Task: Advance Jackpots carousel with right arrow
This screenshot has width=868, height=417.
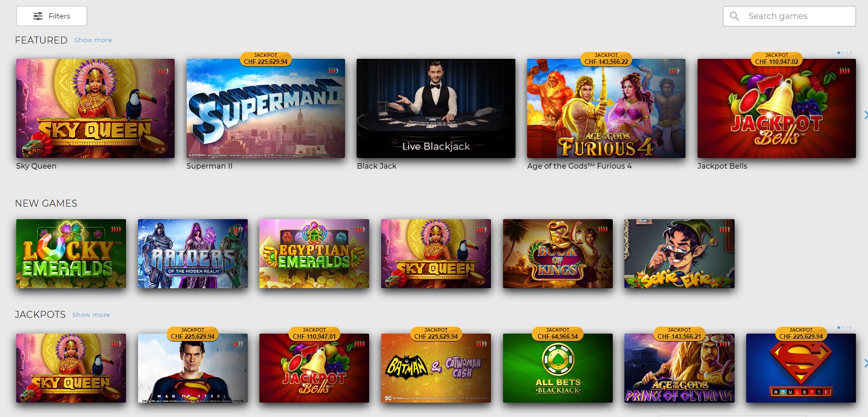Action: pos(865,363)
